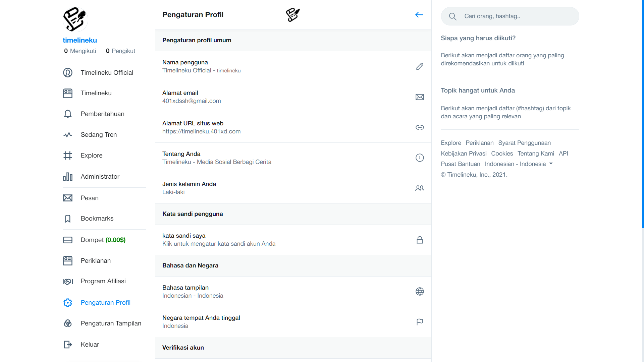This screenshot has height=362, width=644.
Task: Open the Kebijakan Privasi link
Action: coord(464,153)
